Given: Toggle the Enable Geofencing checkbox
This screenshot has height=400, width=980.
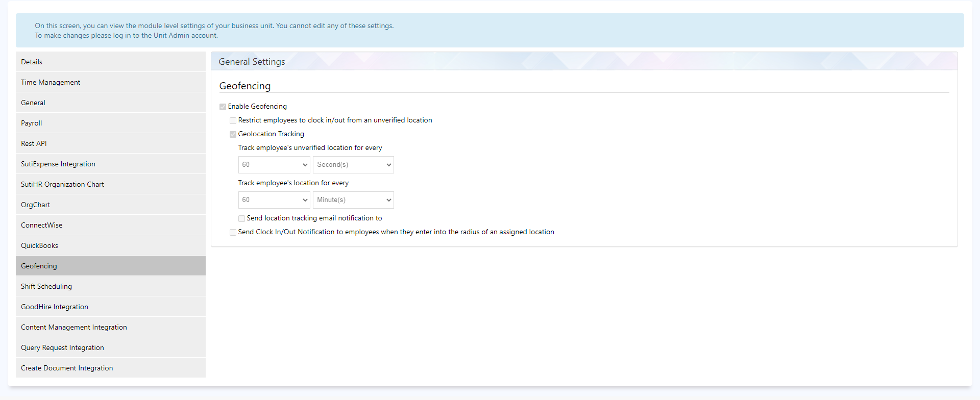Looking at the screenshot, I should point(223,107).
